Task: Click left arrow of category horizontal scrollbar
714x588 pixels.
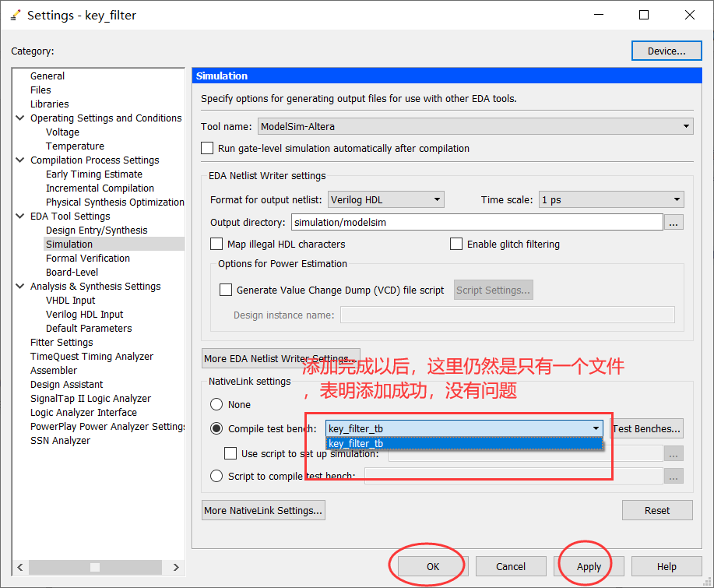Action: point(20,567)
